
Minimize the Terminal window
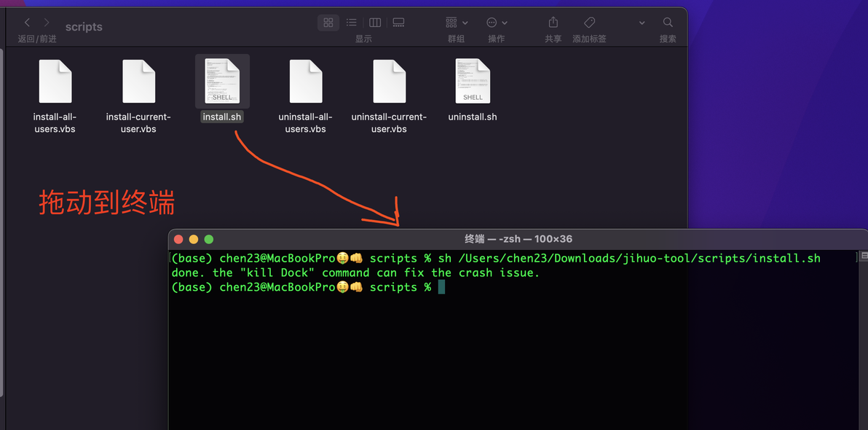tap(193, 239)
